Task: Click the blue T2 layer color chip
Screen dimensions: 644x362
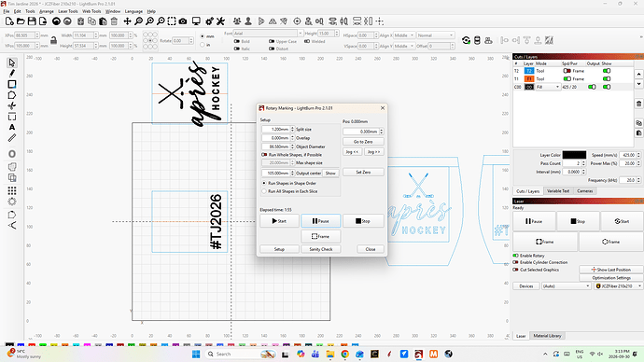Action: click(x=529, y=71)
